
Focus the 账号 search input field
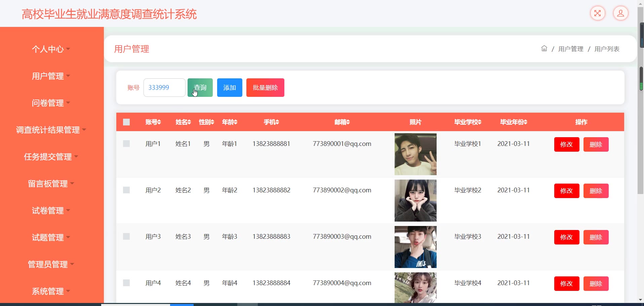[x=164, y=87]
